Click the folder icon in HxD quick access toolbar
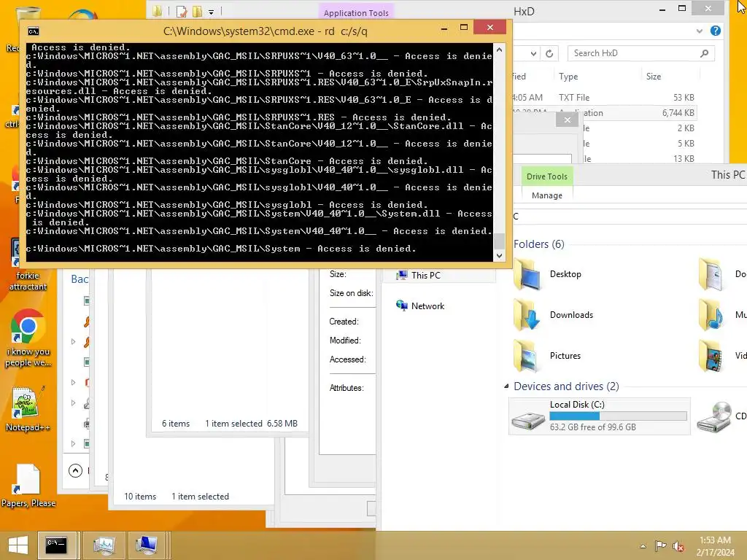The height and width of the screenshot is (560, 747). pos(158,11)
